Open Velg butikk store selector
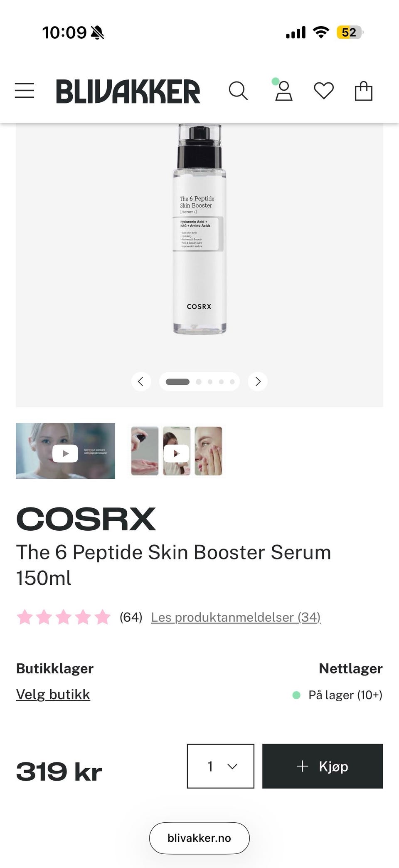Image resolution: width=399 pixels, height=868 pixels. [x=53, y=695]
